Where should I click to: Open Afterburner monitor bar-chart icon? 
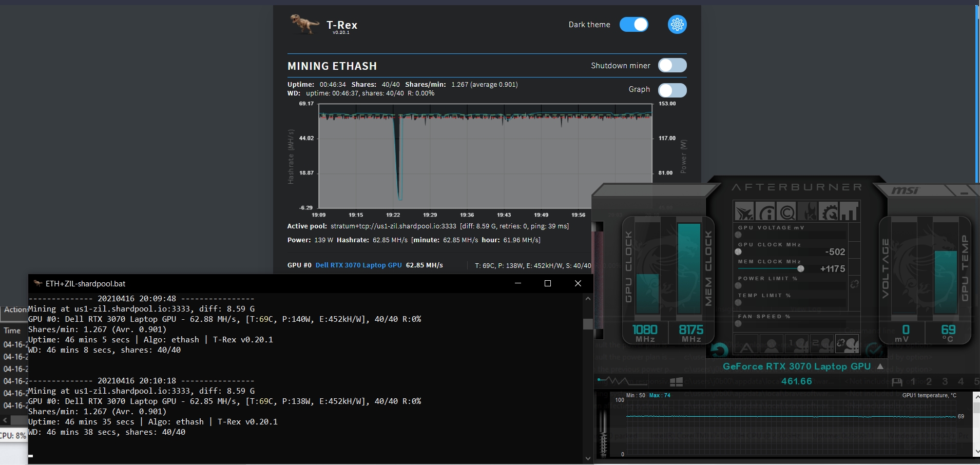tap(849, 211)
